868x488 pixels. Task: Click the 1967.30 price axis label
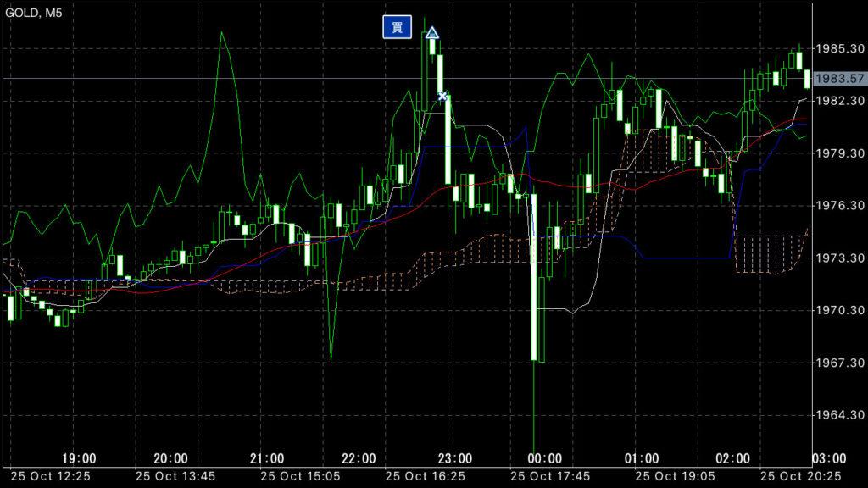pyautogui.click(x=840, y=363)
